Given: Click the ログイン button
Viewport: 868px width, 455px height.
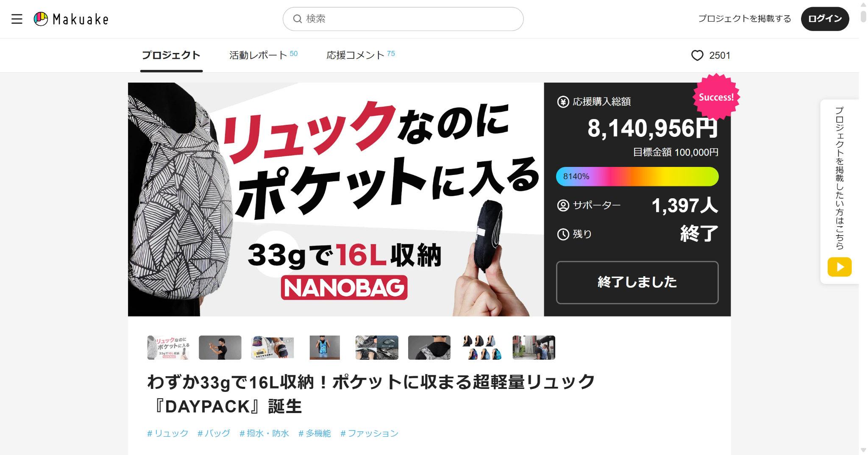Looking at the screenshot, I should click(x=825, y=19).
